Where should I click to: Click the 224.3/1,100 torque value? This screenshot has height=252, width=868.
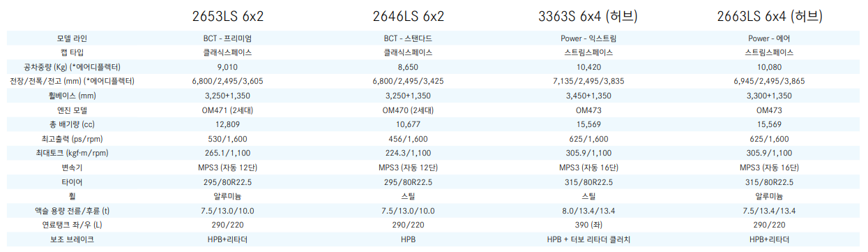(409, 154)
